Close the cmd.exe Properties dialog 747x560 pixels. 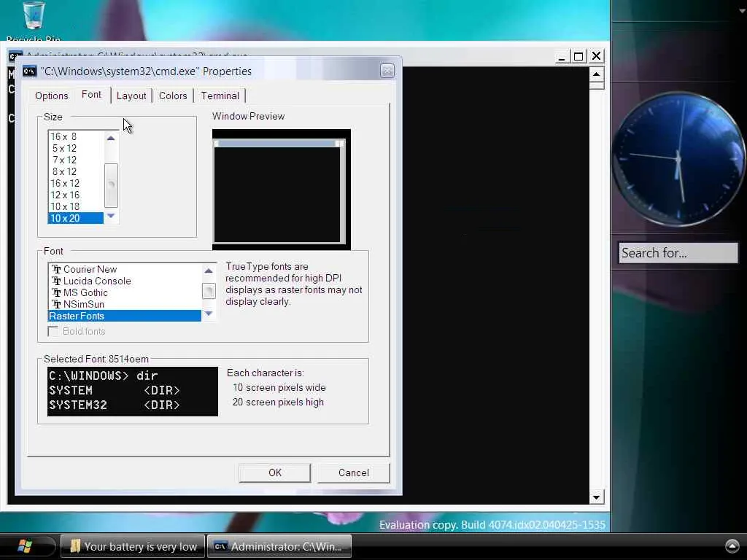click(387, 71)
